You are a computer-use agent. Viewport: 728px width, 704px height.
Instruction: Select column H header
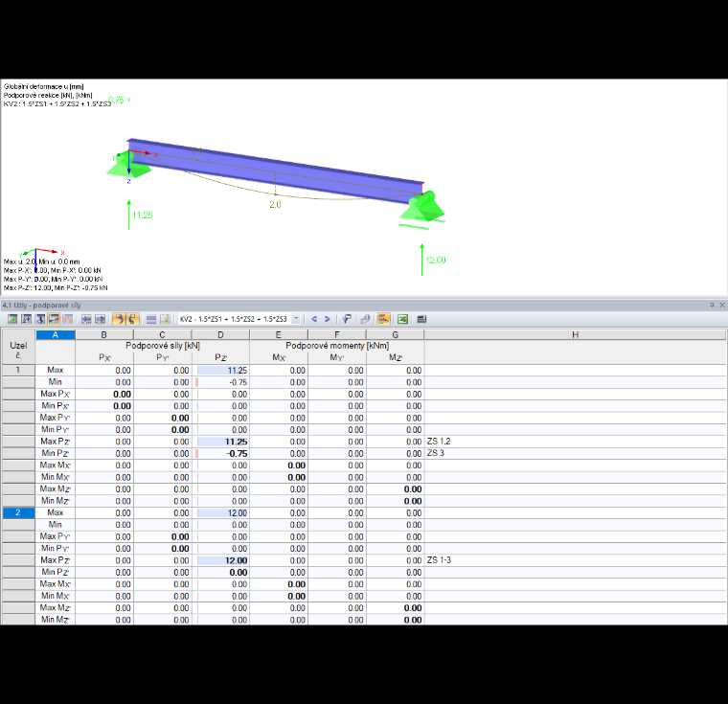coord(575,335)
